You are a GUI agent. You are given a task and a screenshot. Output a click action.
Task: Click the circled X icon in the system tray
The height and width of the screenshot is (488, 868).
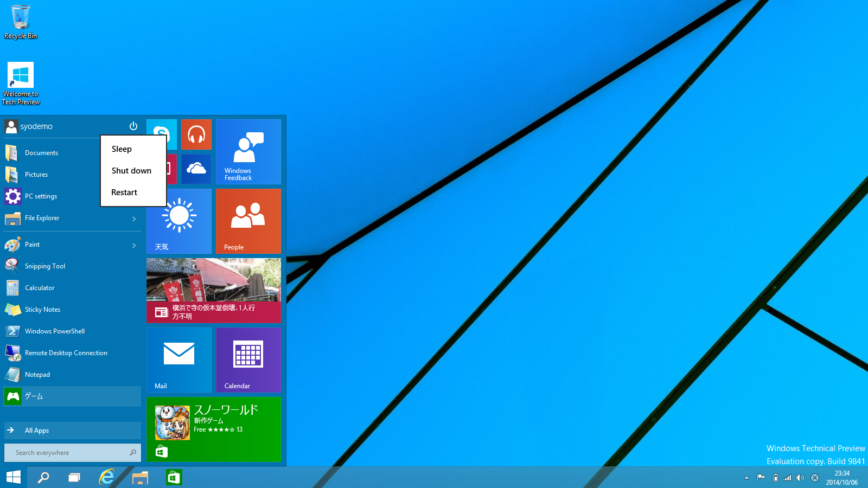pyautogui.click(x=815, y=478)
